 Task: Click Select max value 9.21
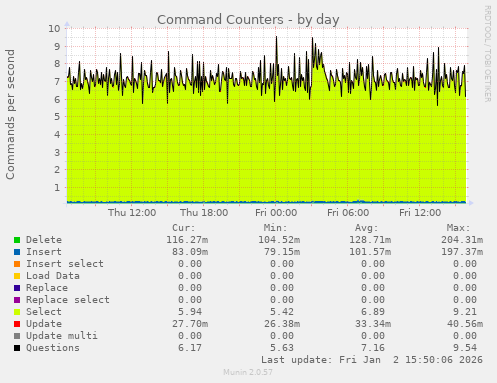coord(465,312)
